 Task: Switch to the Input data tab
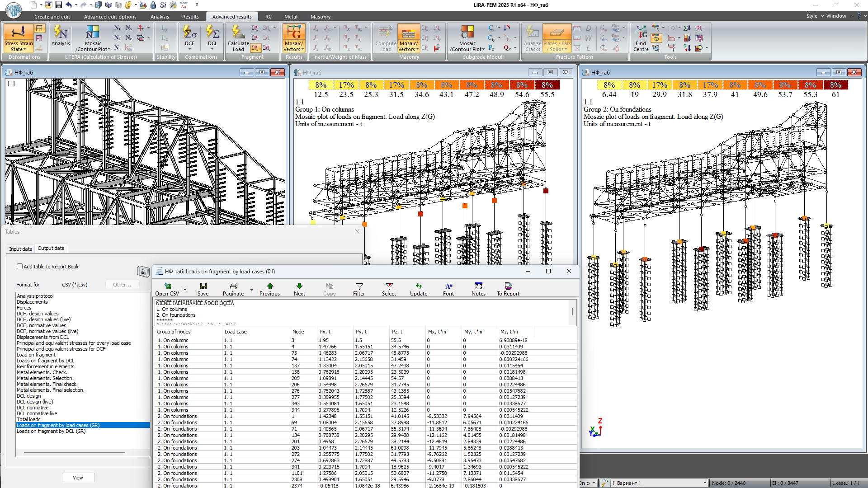coord(21,249)
